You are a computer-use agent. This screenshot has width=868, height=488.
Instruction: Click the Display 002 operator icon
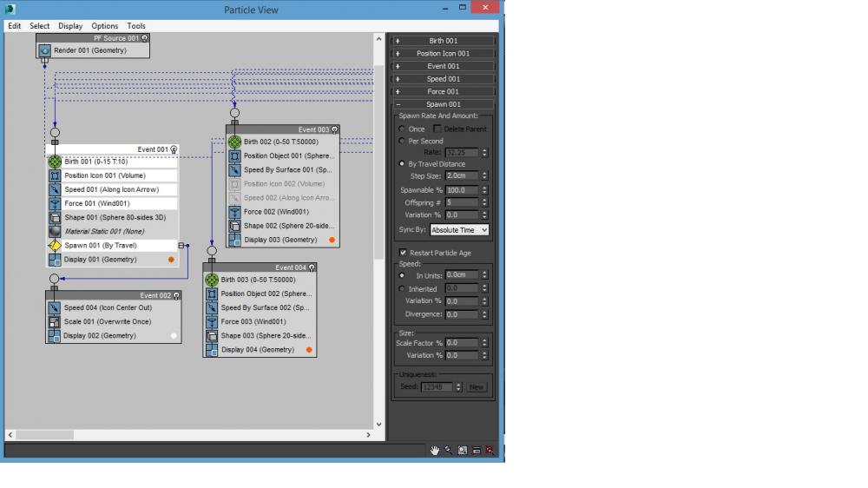coord(54,336)
